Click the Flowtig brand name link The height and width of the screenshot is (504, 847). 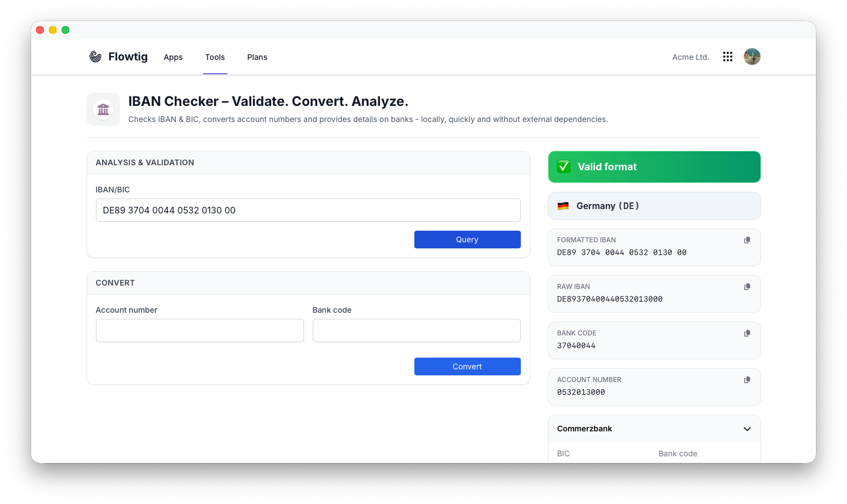click(128, 57)
